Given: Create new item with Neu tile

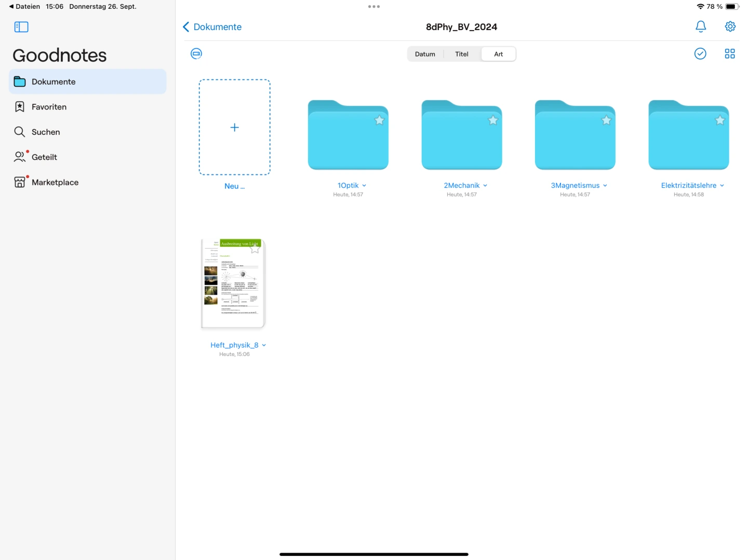Looking at the screenshot, I should point(234,128).
